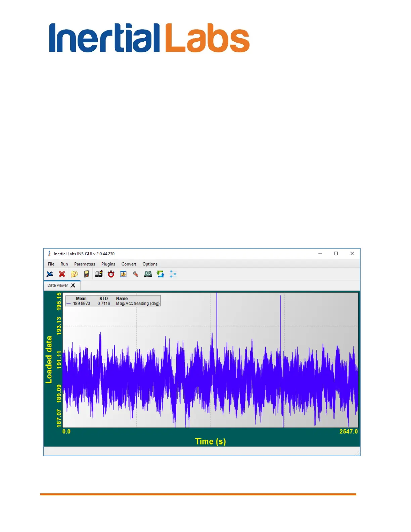Viewport: 411px width, 532px height.
Task: Close the Data viewer tab
Action: pos(73,285)
